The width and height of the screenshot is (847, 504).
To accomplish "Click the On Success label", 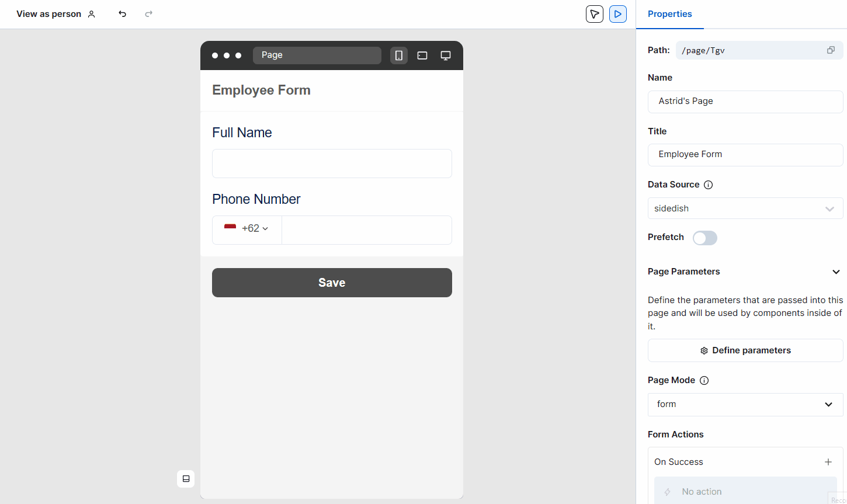I will [x=678, y=462].
